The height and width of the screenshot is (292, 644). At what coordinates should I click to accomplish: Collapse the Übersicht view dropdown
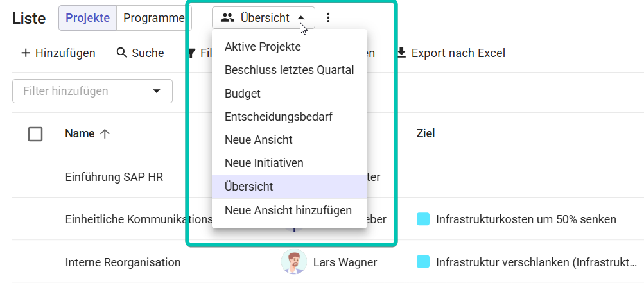[264, 18]
